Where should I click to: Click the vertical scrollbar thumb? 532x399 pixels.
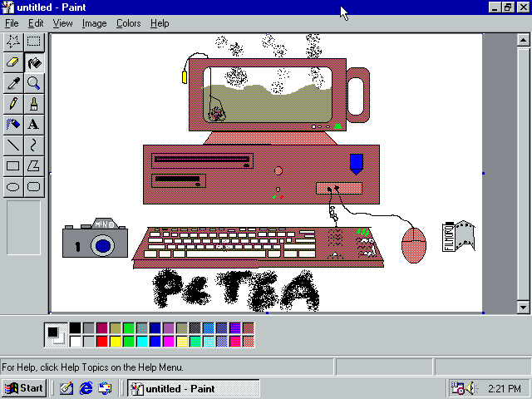(x=523, y=174)
